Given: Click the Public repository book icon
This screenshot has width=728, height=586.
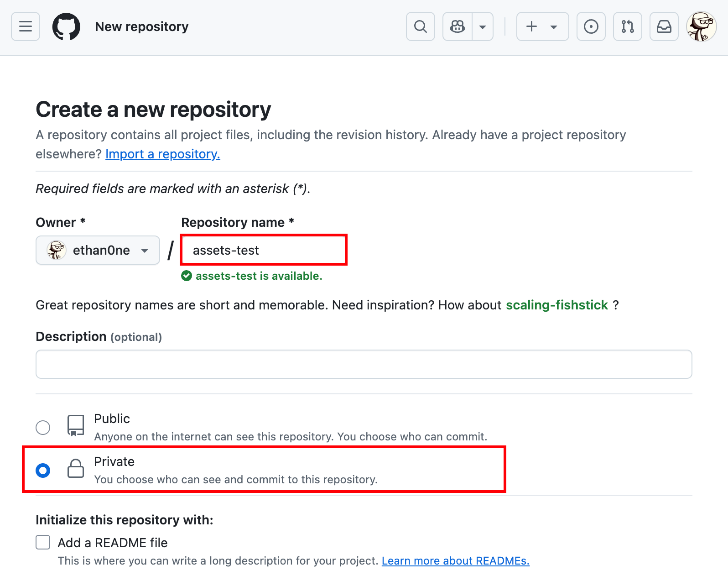Looking at the screenshot, I should coord(76,425).
